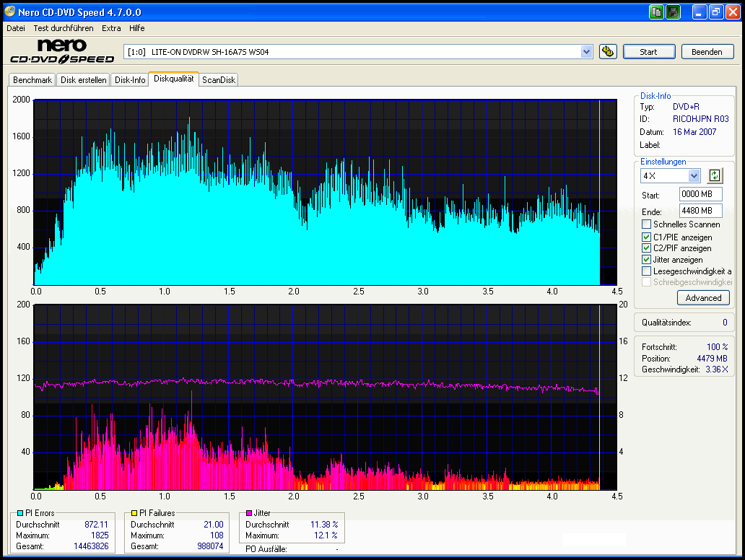Disable C2/PIF anzeigen option

646,248
